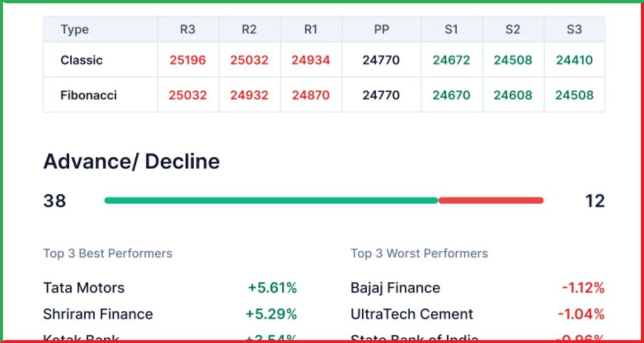This screenshot has height=343, width=644.
Task: Click the declining count 12
Action: tap(594, 201)
